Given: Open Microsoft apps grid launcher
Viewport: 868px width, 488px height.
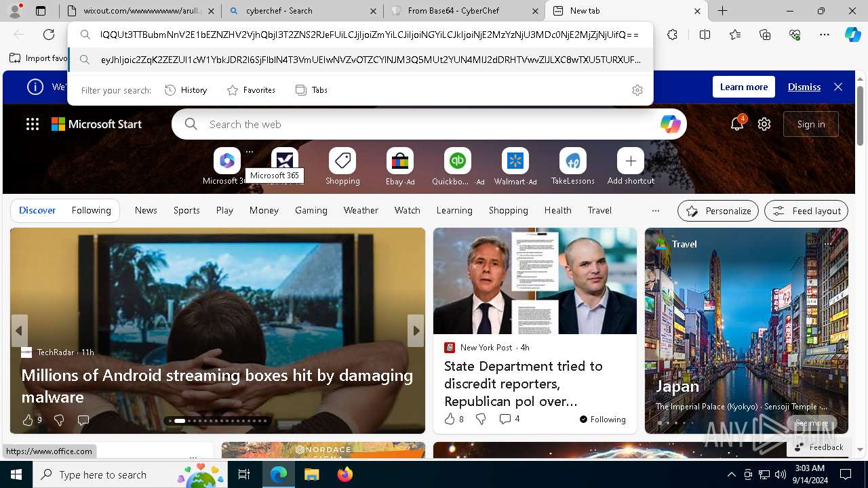Looking at the screenshot, I should point(33,124).
